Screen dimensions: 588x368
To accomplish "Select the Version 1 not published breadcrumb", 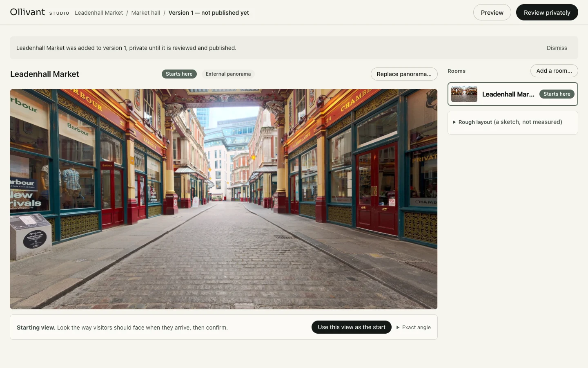I will 209,13.
